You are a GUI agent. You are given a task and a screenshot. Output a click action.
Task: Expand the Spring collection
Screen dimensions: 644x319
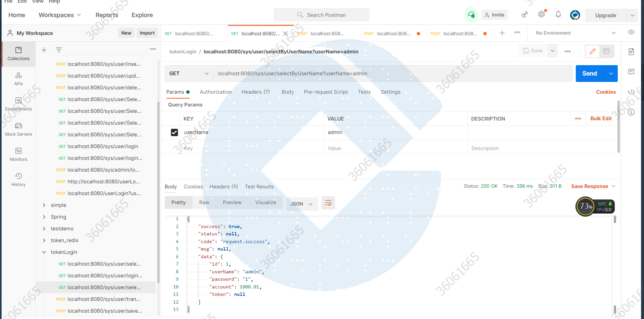44,217
